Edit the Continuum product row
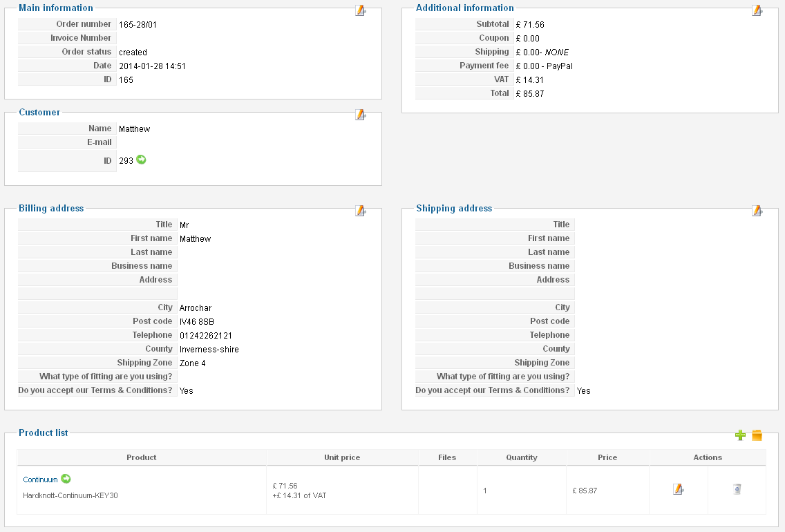 pyautogui.click(x=678, y=489)
